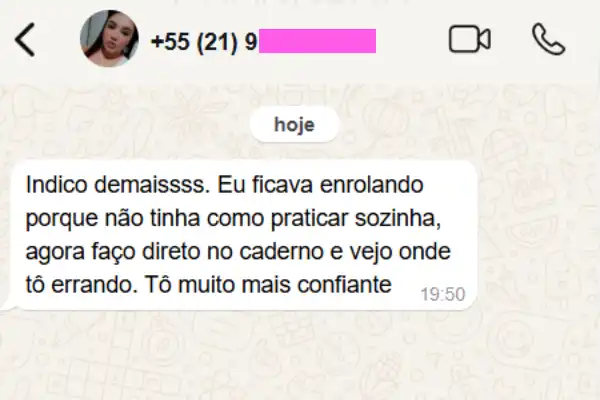This screenshot has width=600, height=400.
Task: Start a voice call via phone icon
Action: pos(548,39)
